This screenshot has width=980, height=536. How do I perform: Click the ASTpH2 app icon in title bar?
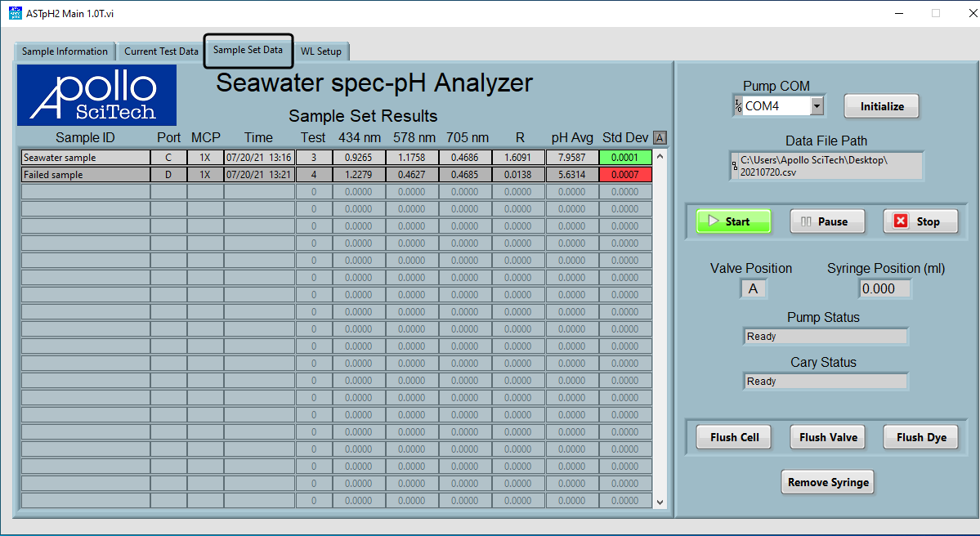pos(14,13)
